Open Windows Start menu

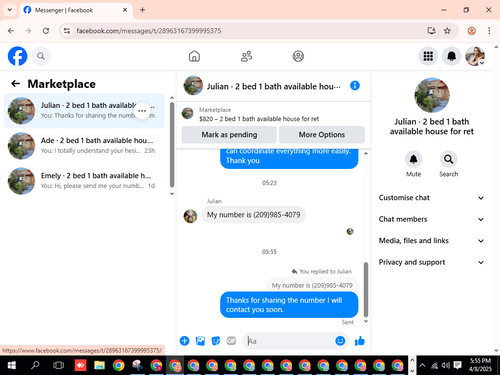click(11, 365)
